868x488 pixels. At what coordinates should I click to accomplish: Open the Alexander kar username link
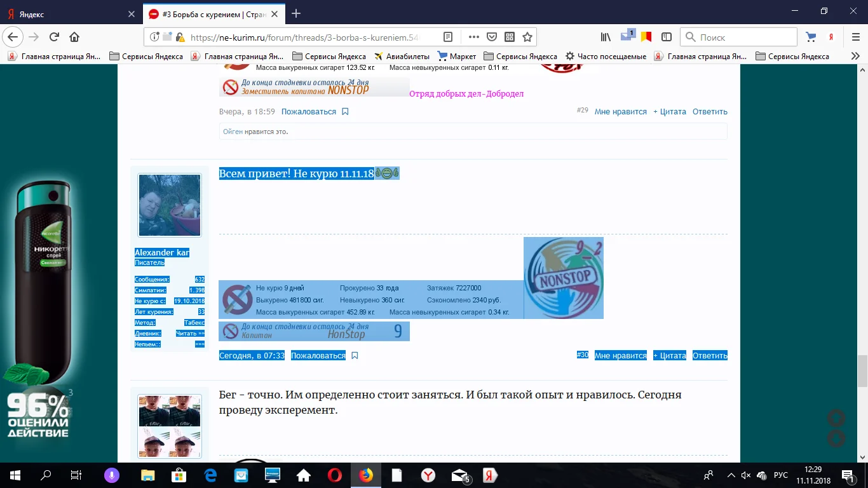(x=162, y=253)
